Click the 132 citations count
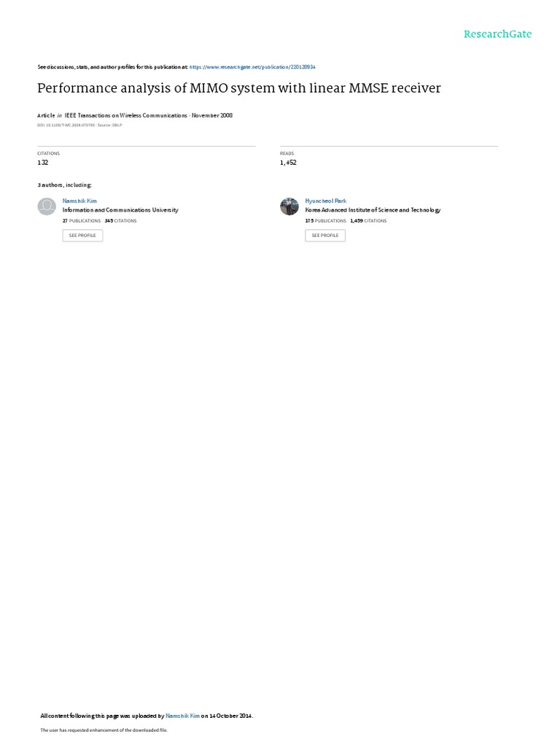The width and height of the screenshot is (560, 747). point(43,163)
